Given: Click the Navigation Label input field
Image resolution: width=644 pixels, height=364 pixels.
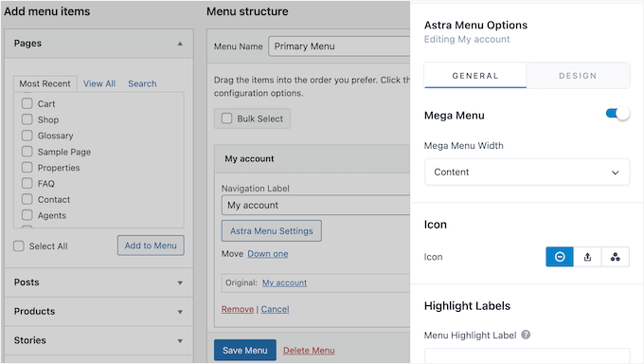Looking at the screenshot, I should click(315, 205).
